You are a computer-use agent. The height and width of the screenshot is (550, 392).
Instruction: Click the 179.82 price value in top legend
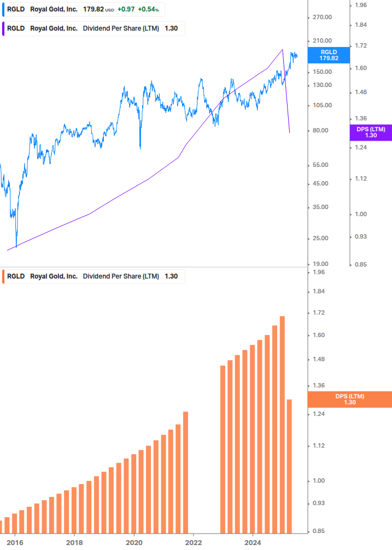tap(93, 9)
